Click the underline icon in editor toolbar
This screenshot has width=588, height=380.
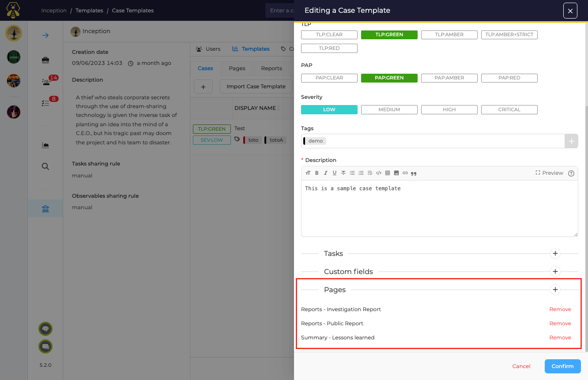pos(335,173)
